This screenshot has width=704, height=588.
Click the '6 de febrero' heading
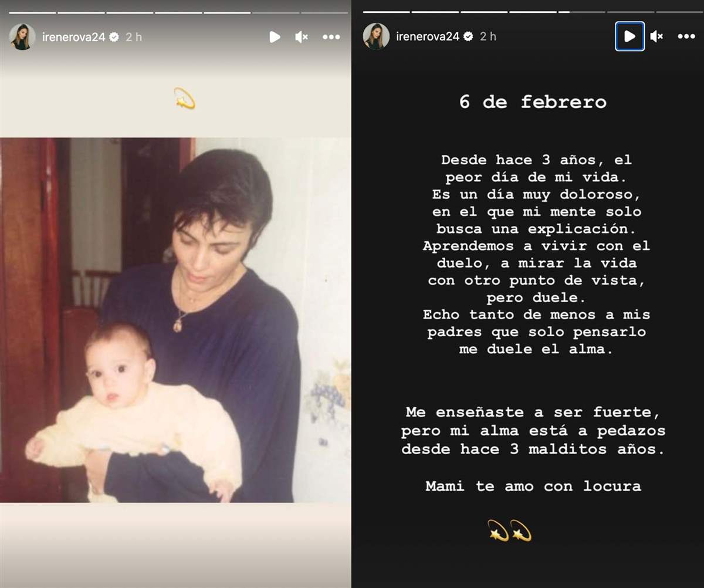533,102
